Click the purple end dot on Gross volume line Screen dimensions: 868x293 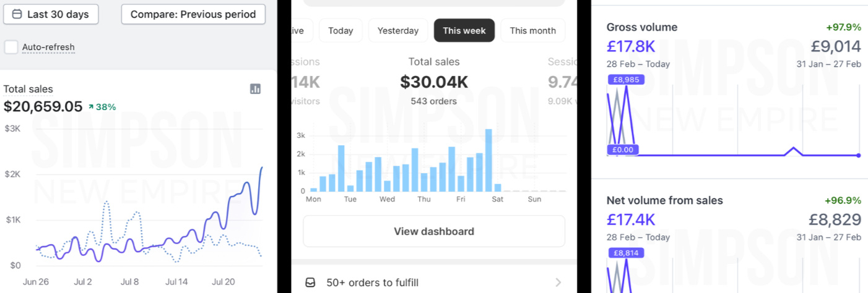858,155
